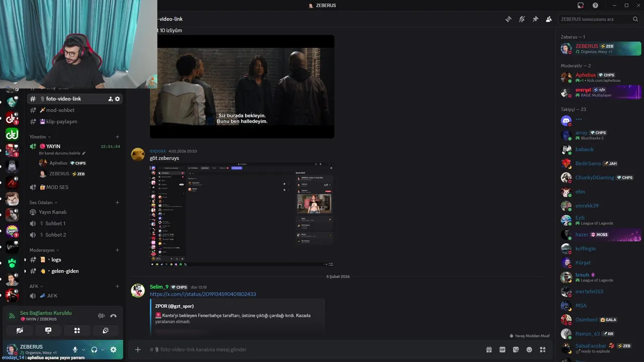This screenshot has width=644, height=362.
Task: Toggle microphone mute
Action: pos(75,349)
